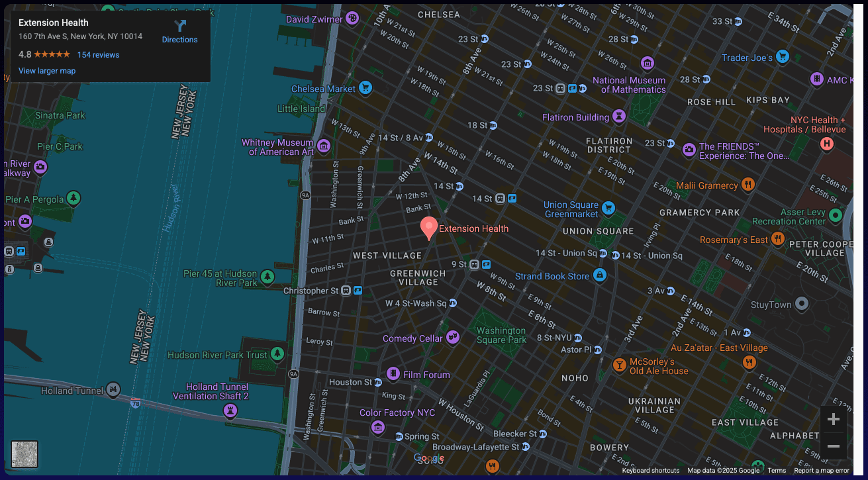
Task: Click the Pier 45 Hudson River Park icon
Action: pyautogui.click(x=267, y=277)
